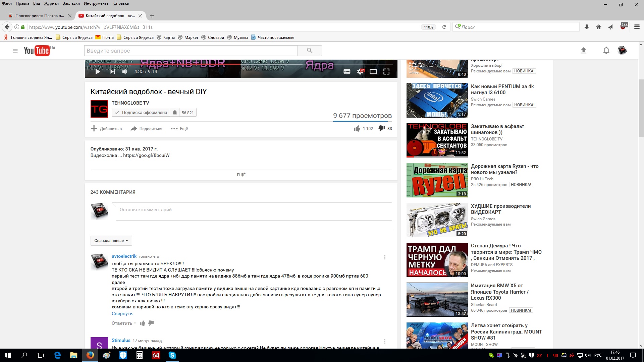Open YouTube notifications bell in header

pyautogui.click(x=606, y=51)
